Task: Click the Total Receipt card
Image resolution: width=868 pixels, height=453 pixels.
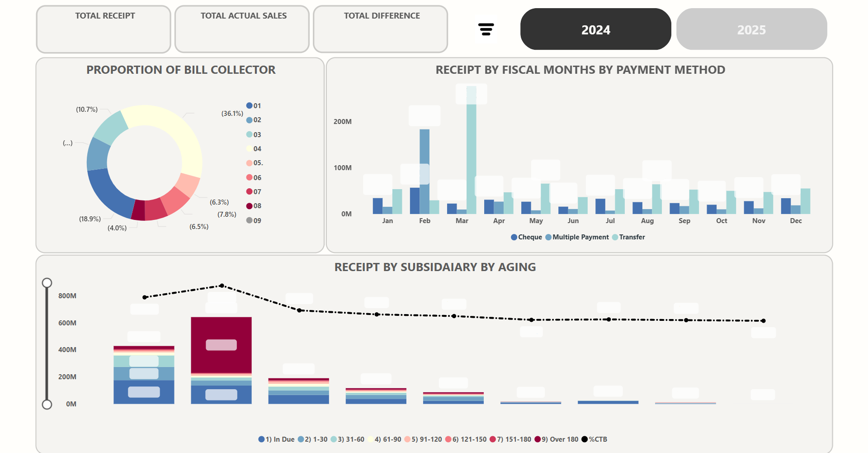Action: (x=104, y=29)
